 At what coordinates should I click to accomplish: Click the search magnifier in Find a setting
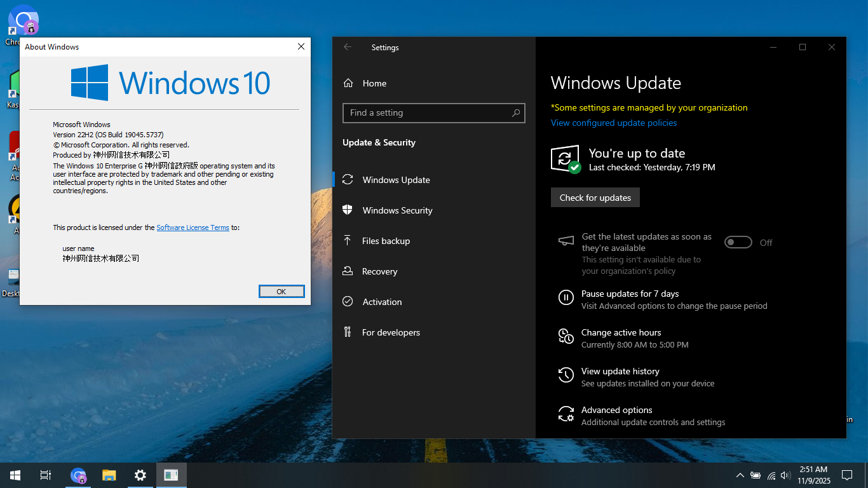(x=516, y=113)
